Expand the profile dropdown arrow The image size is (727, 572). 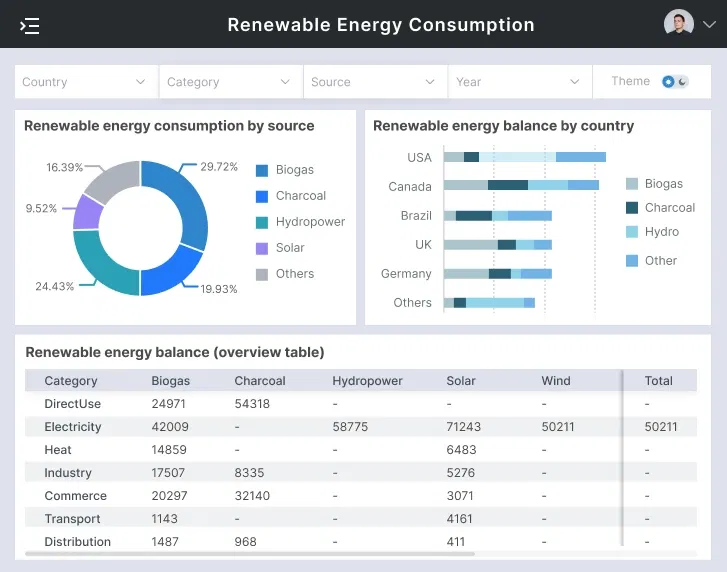pyautogui.click(x=709, y=25)
